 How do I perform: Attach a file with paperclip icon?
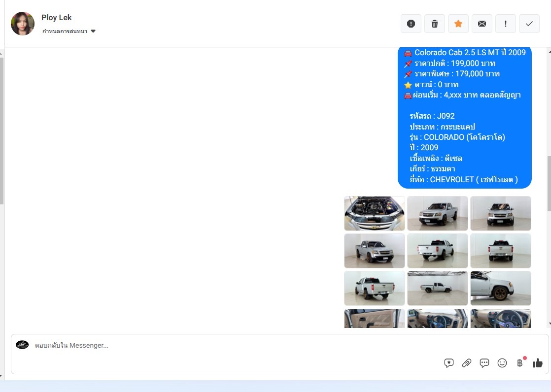pos(467,363)
